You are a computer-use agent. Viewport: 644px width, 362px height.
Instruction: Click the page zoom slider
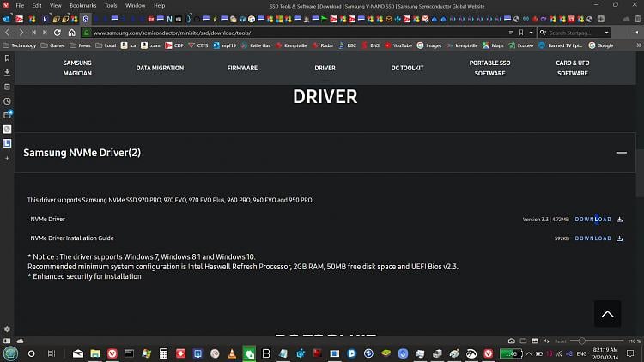597,341
